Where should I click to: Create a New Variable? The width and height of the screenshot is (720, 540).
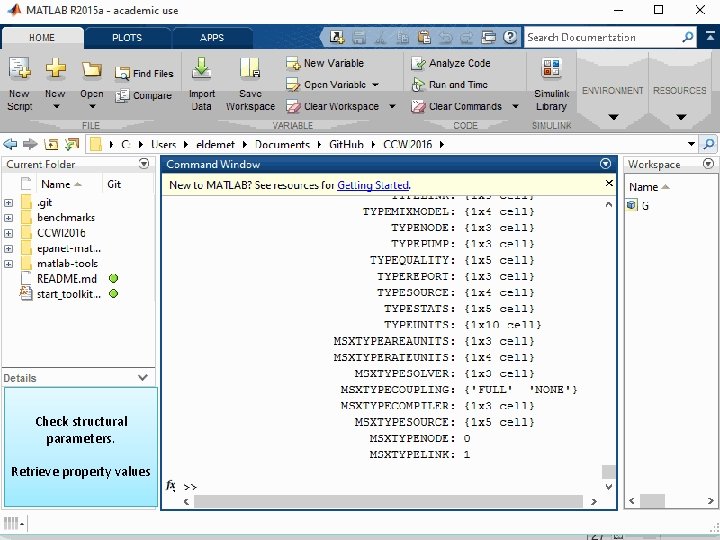pyautogui.click(x=325, y=63)
